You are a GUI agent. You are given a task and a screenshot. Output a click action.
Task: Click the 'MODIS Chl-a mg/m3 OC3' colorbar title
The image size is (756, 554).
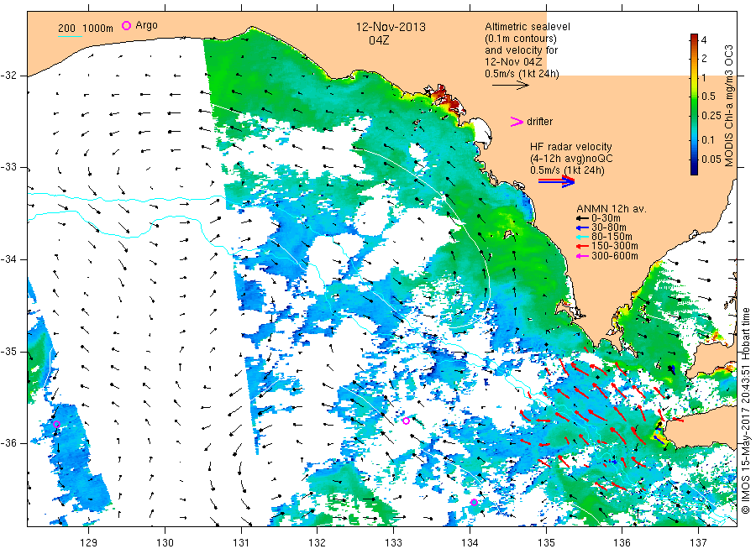click(x=729, y=106)
